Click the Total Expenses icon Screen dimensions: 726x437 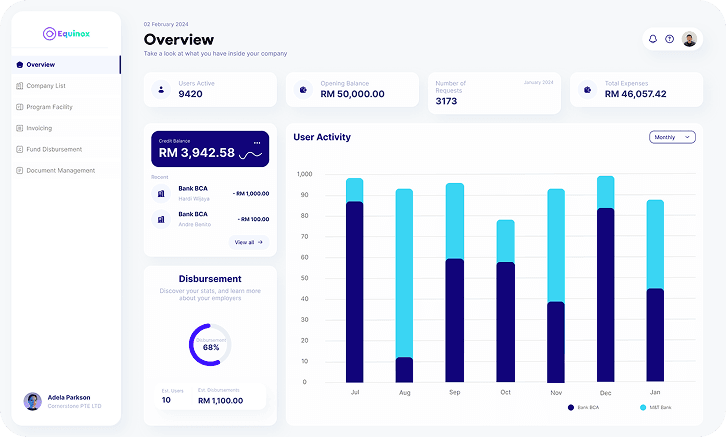click(587, 90)
